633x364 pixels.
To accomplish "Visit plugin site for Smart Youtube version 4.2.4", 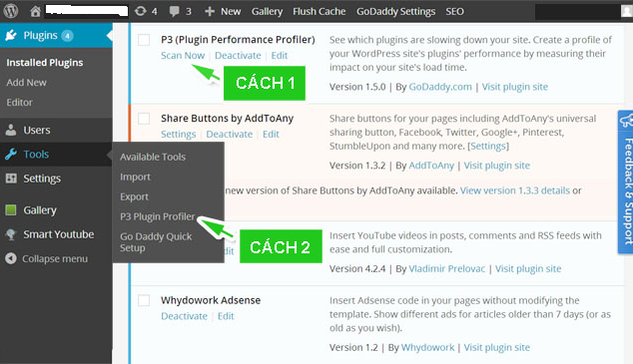I will click(x=528, y=268).
